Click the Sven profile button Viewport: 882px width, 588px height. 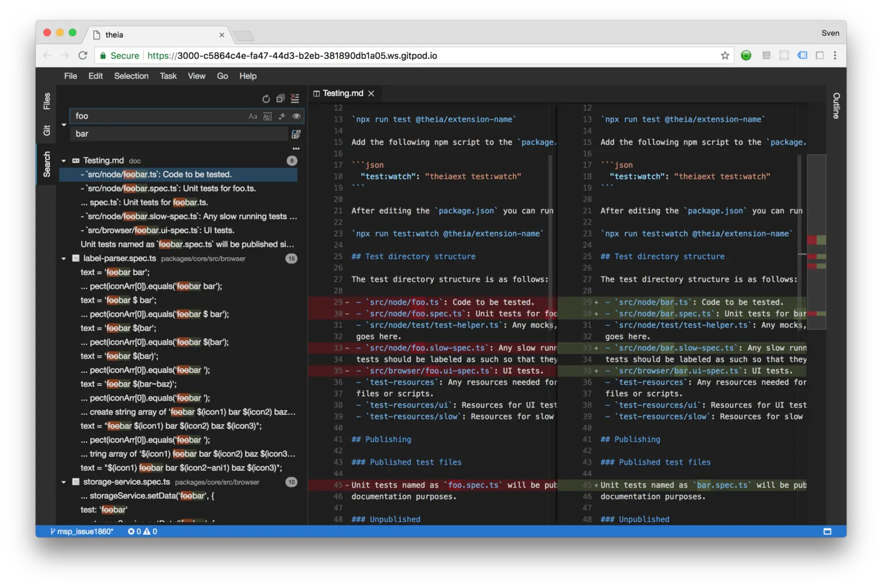(830, 33)
